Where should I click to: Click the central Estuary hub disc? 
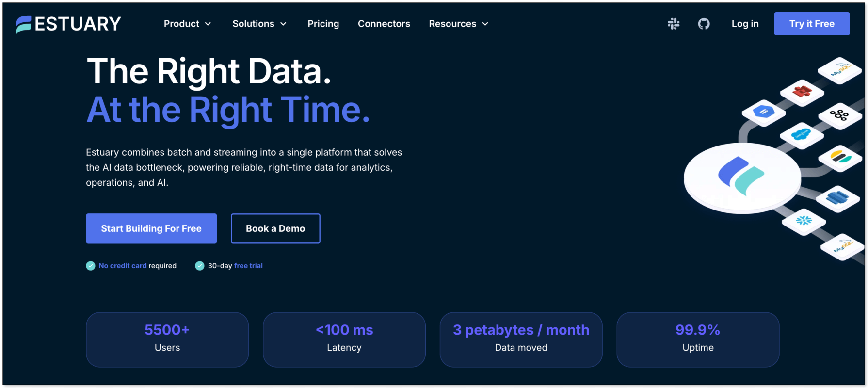click(742, 177)
